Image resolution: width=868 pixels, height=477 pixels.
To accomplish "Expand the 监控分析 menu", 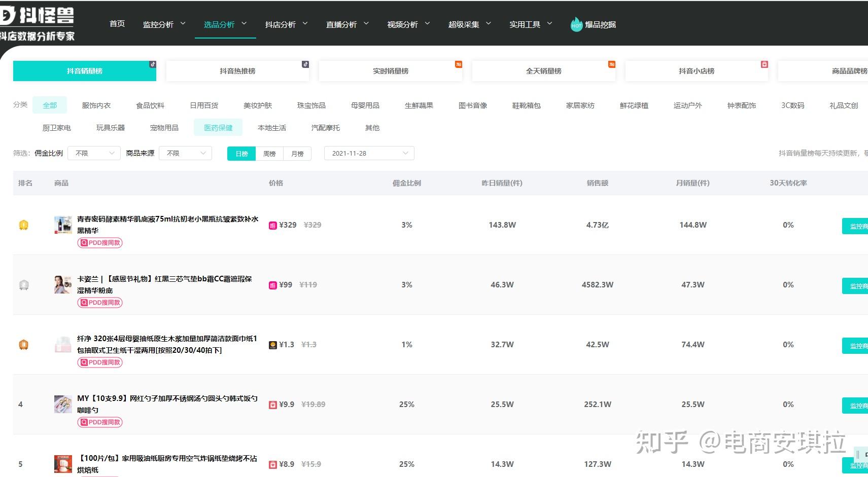I will pyautogui.click(x=164, y=24).
